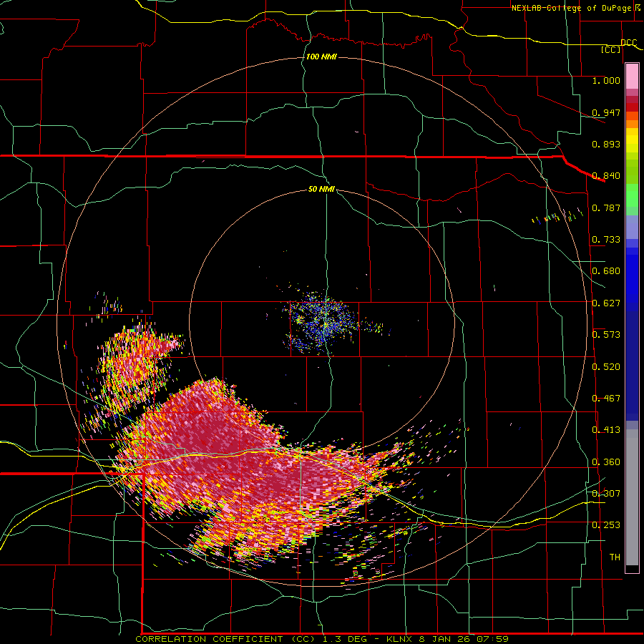Click the "TH" threshold label in legend
This screenshot has width=644, height=644.
tap(615, 557)
